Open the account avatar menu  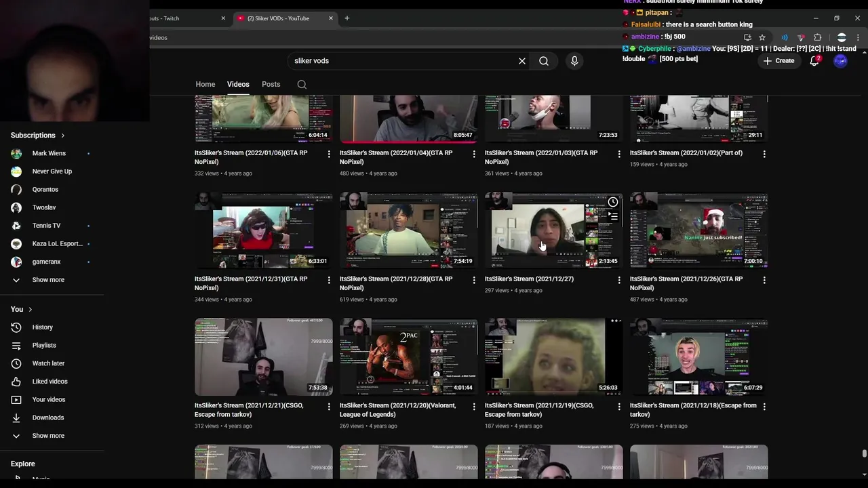(841, 61)
